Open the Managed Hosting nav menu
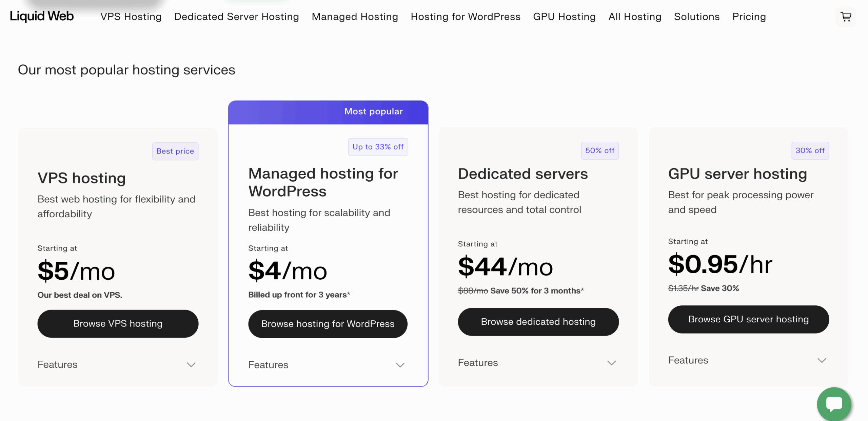Screen dimensions: 868x421 (x=355, y=17)
